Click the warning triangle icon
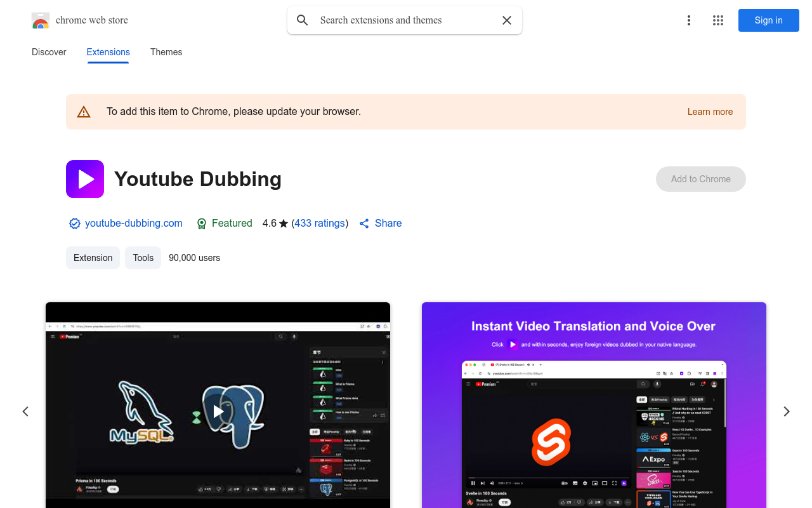The height and width of the screenshot is (508, 812). coord(84,112)
